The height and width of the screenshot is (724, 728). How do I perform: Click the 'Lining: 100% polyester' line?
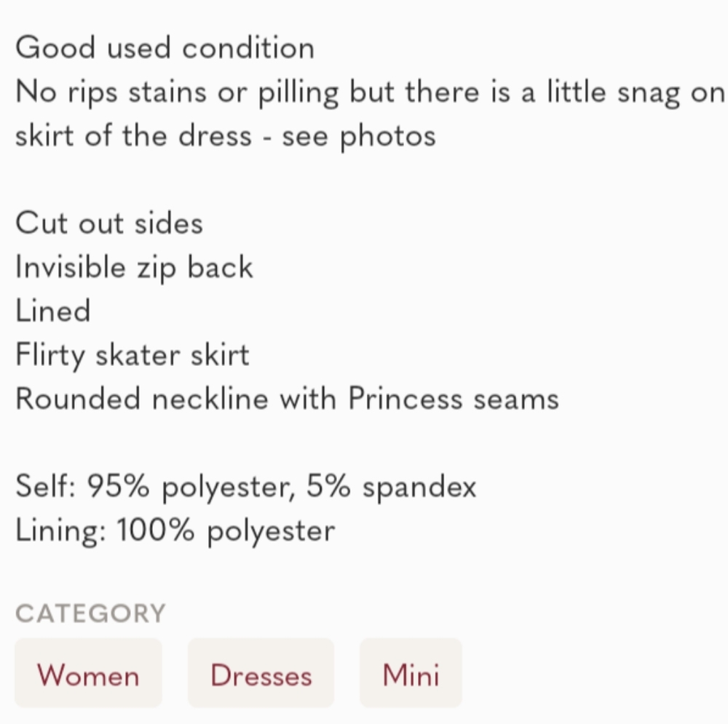pyautogui.click(x=175, y=530)
